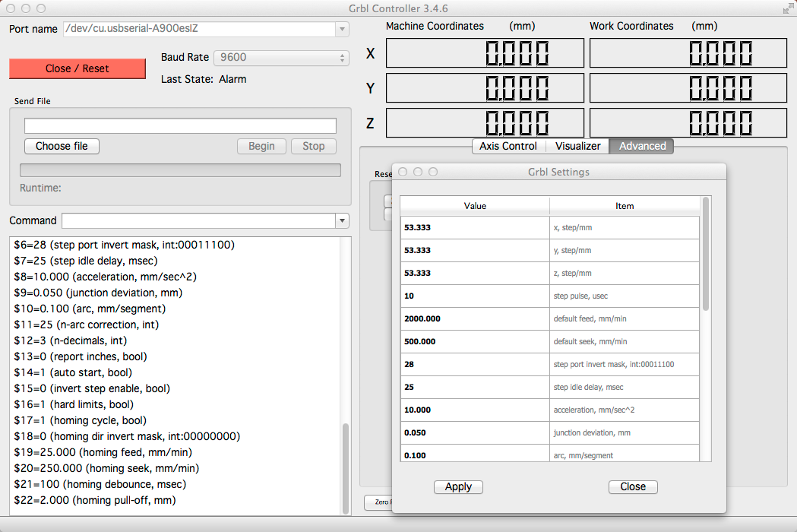Select the y step/mm value cell
This screenshot has width=797, height=532.
(475, 250)
